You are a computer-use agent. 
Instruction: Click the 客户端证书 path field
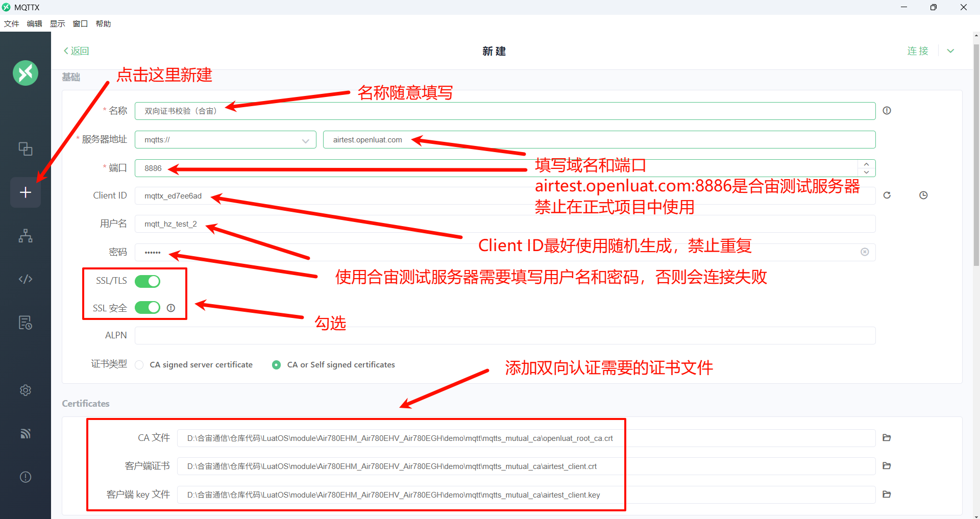pyautogui.click(x=526, y=466)
